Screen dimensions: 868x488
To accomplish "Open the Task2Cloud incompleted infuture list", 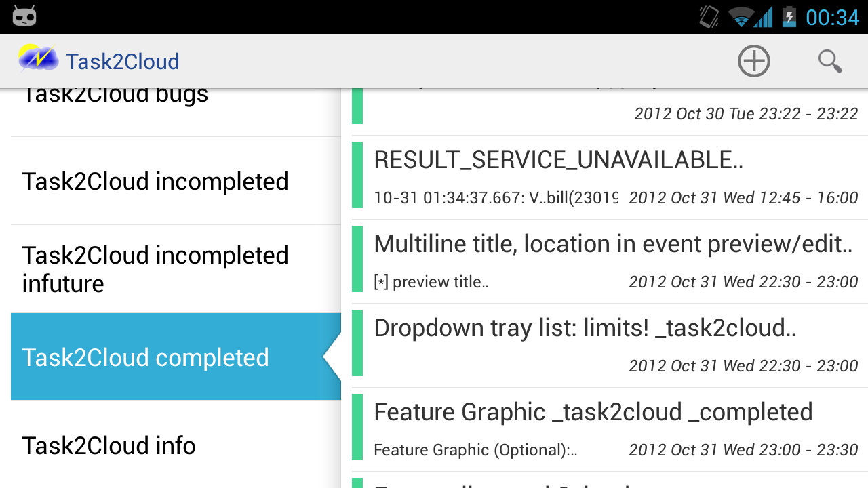I will tap(176, 269).
